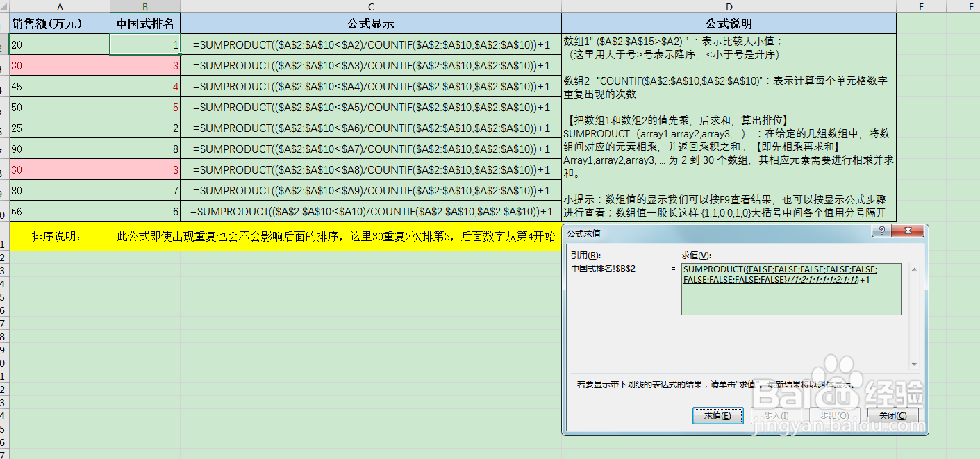Click the 关闭(C) close button
Screen dimensions: 980x459
coord(892,415)
